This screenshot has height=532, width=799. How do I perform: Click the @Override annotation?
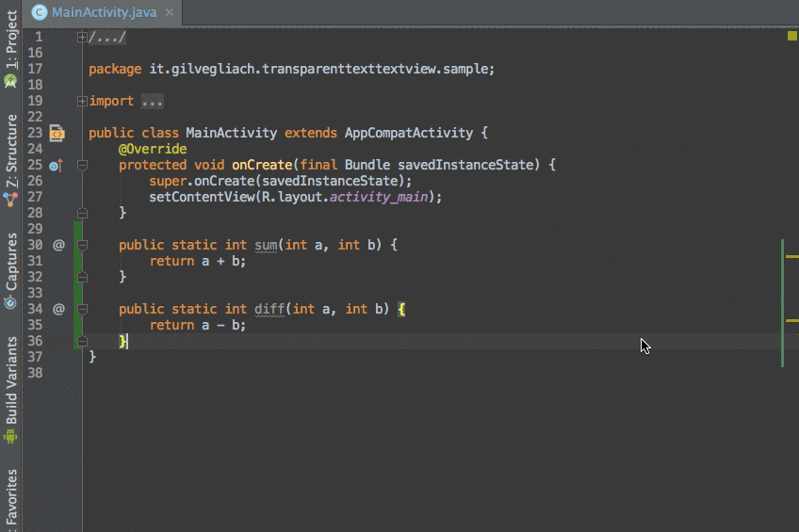(x=153, y=149)
